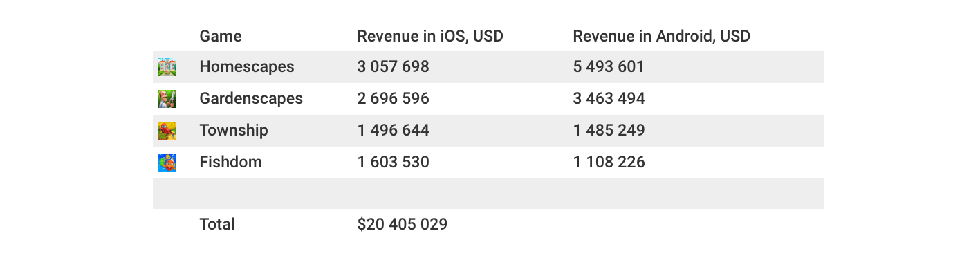Screen dimensions: 980x267
Task: Select Gardenscapes iOS revenue 2 696 596
Action: click(394, 99)
